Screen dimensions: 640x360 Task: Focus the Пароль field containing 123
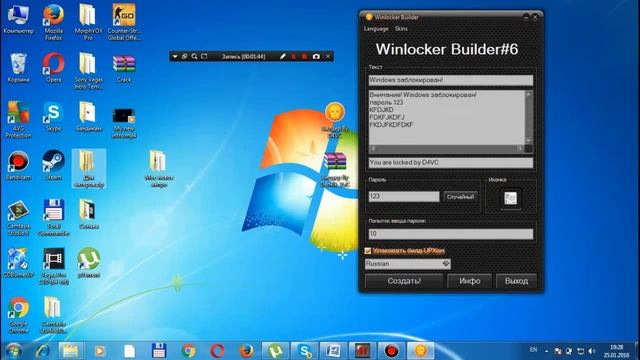point(404,196)
